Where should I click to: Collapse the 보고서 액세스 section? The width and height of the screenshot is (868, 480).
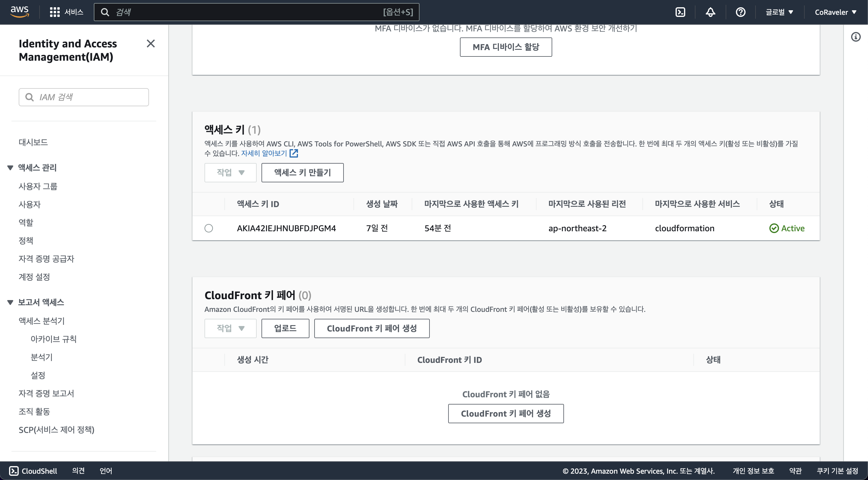pyautogui.click(x=10, y=302)
